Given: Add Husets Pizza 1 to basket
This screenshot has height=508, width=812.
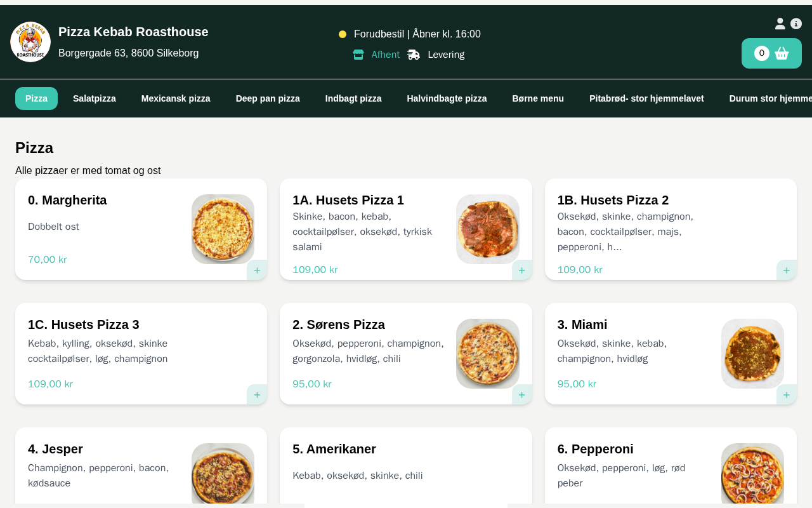Looking at the screenshot, I should click(521, 270).
